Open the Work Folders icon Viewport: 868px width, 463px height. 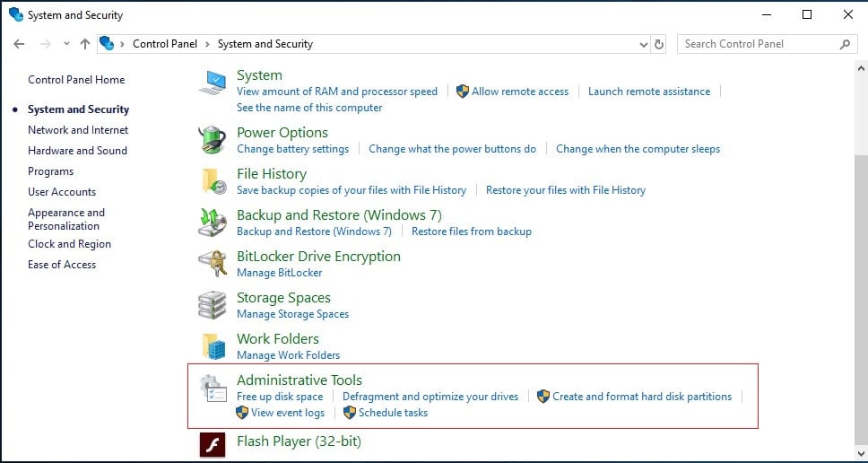pos(213,346)
